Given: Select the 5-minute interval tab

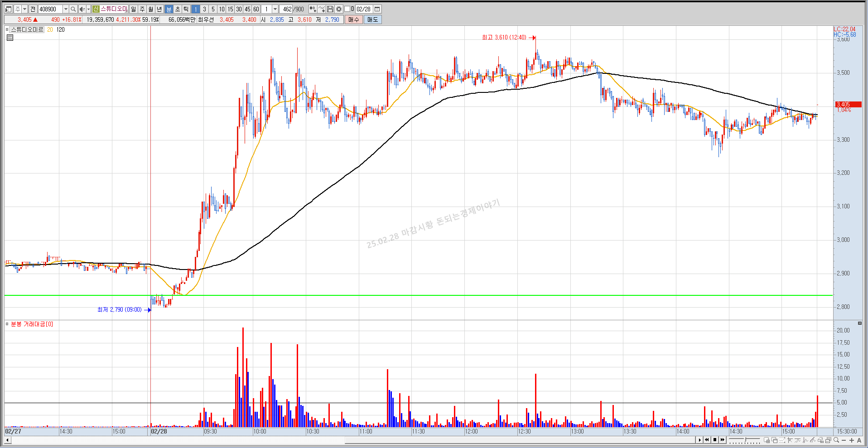Looking at the screenshot, I should [x=213, y=9].
